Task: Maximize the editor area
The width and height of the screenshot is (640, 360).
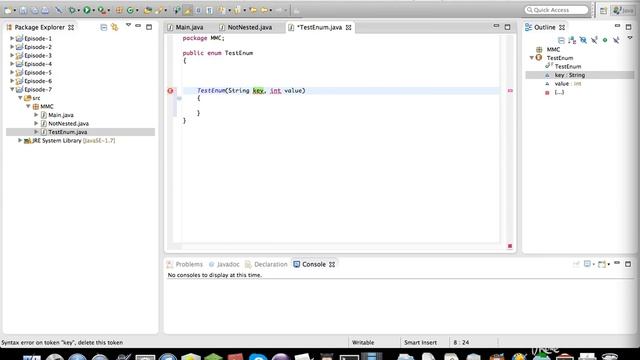Action: [507, 27]
